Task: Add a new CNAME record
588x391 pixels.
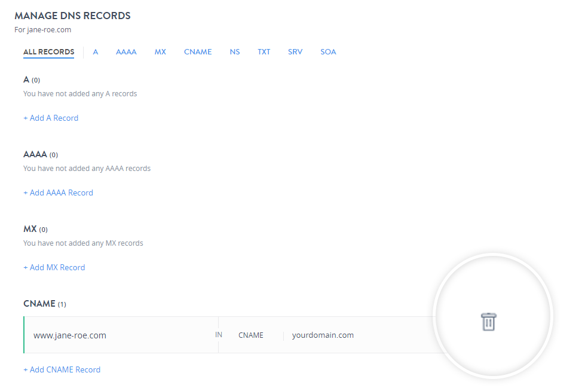Action: pos(62,369)
